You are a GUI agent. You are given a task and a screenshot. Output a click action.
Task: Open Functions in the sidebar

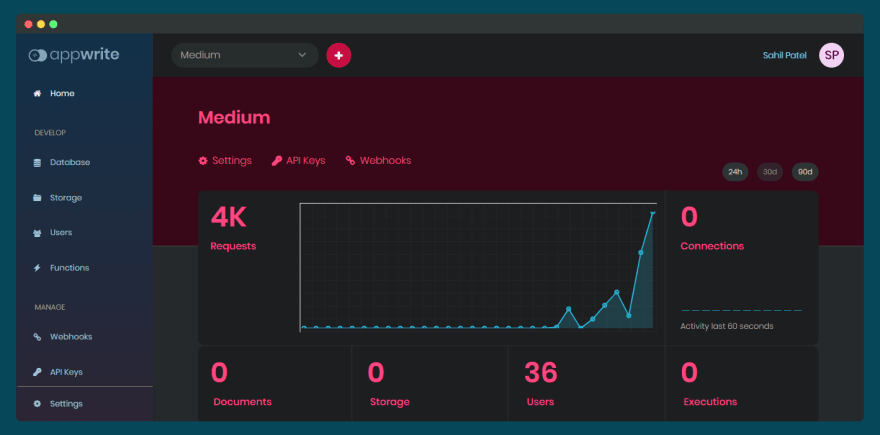(x=70, y=268)
